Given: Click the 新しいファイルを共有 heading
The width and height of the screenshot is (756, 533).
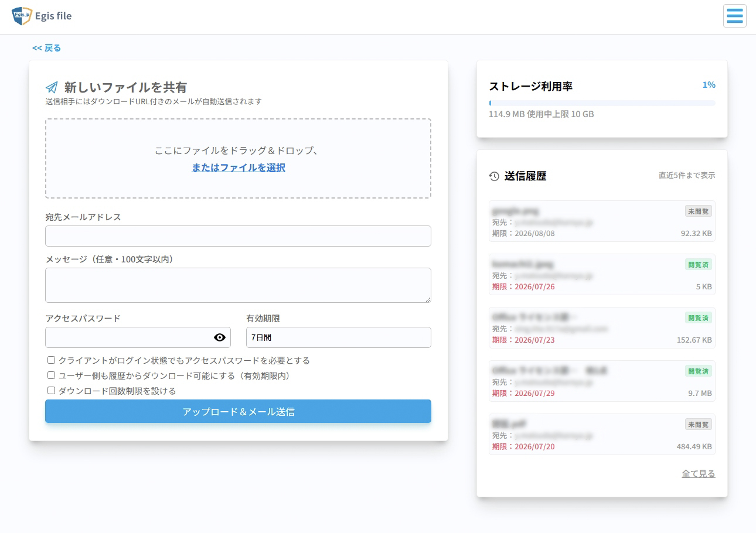Looking at the screenshot, I should 125,87.
